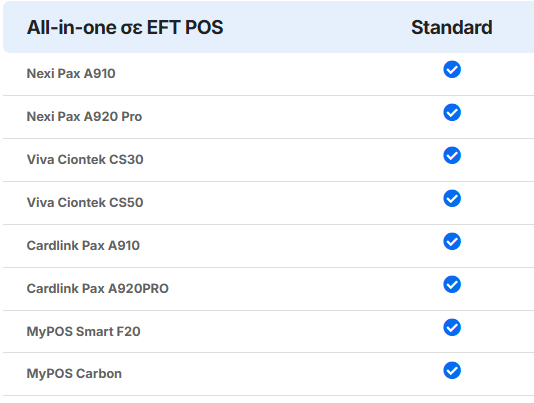
Task: Select the All-in-one σε EFT POS heading
Action: click(125, 27)
